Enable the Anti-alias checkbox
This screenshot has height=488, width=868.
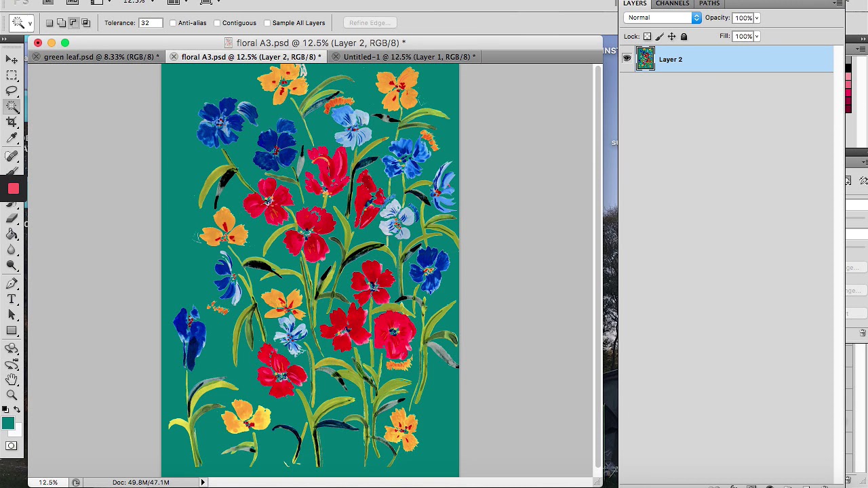coord(173,23)
